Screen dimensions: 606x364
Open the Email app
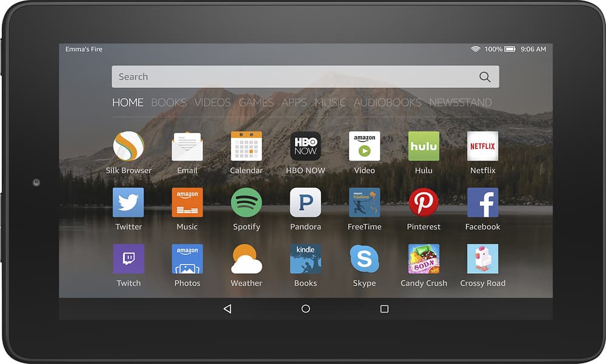[187, 146]
